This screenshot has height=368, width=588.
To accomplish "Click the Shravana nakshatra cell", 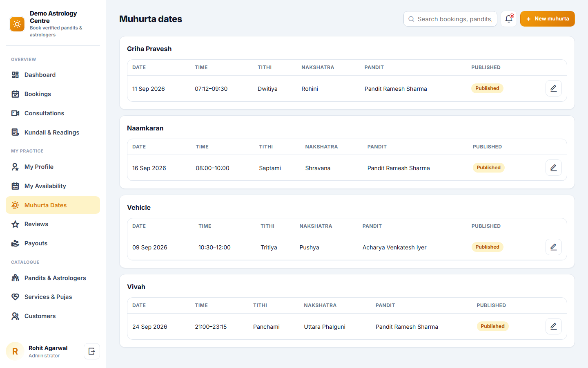I will click(x=318, y=168).
